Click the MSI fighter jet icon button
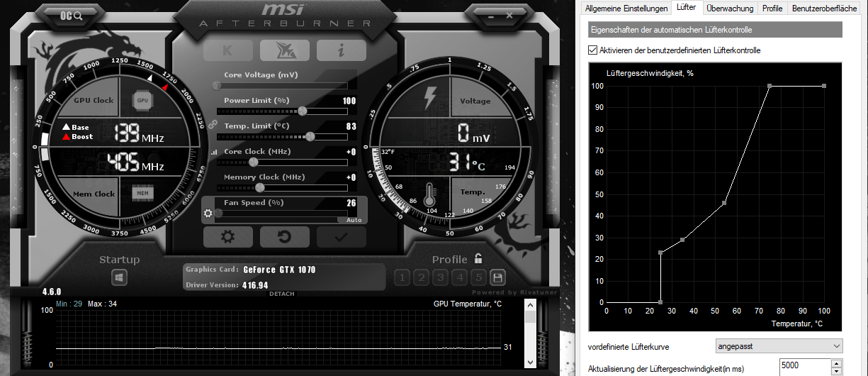The height and width of the screenshot is (376, 868). (x=284, y=50)
